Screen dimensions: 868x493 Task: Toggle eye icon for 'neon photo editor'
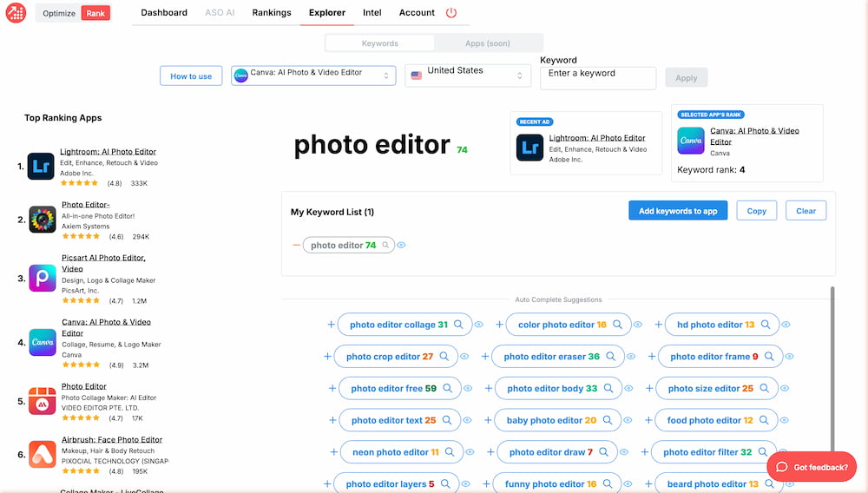click(470, 452)
